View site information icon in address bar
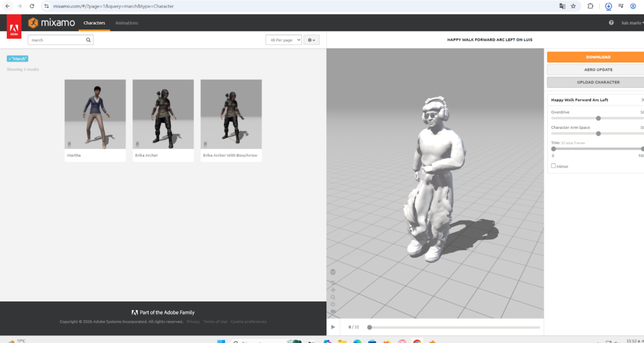The image size is (644, 343). 47,6
